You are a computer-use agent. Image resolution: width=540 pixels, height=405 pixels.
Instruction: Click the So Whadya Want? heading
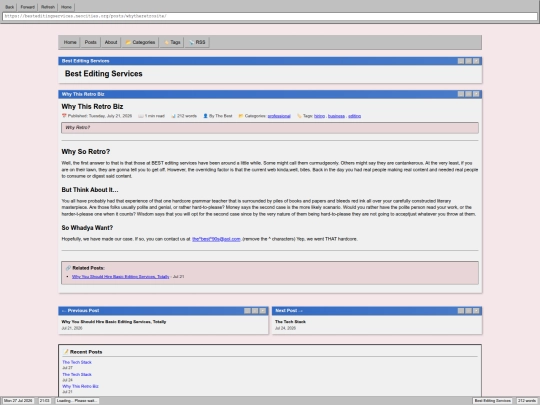pyautogui.click(x=87, y=228)
